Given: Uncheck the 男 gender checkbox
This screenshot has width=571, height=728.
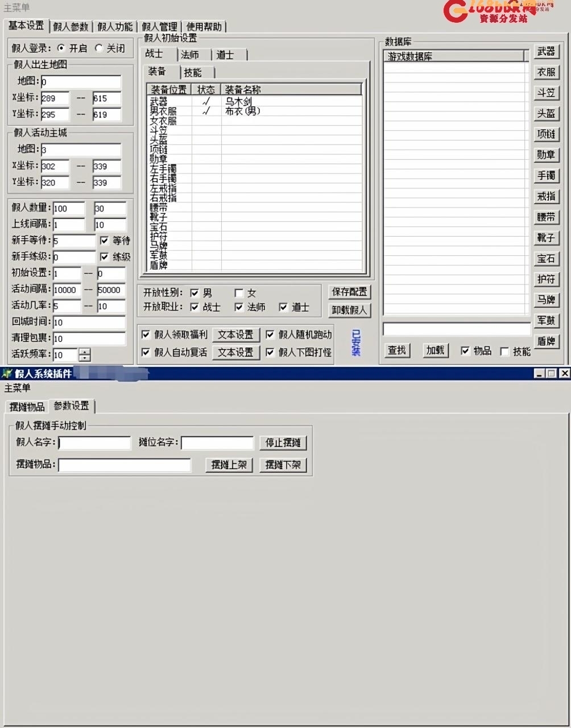Looking at the screenshot, I should (195, 293).
